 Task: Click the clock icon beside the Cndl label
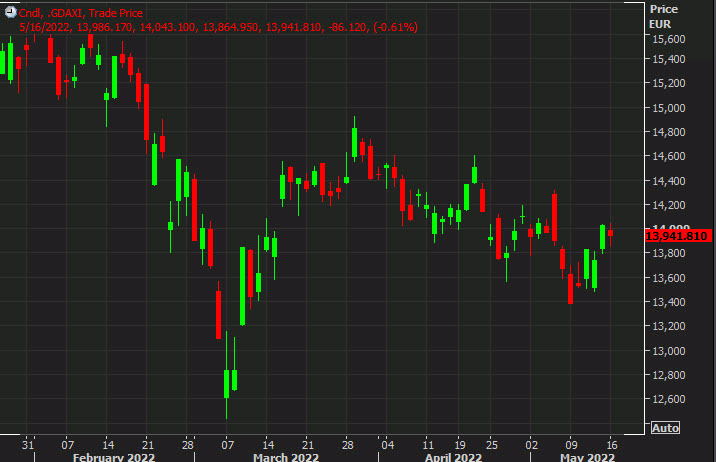(x=11, y=12)
